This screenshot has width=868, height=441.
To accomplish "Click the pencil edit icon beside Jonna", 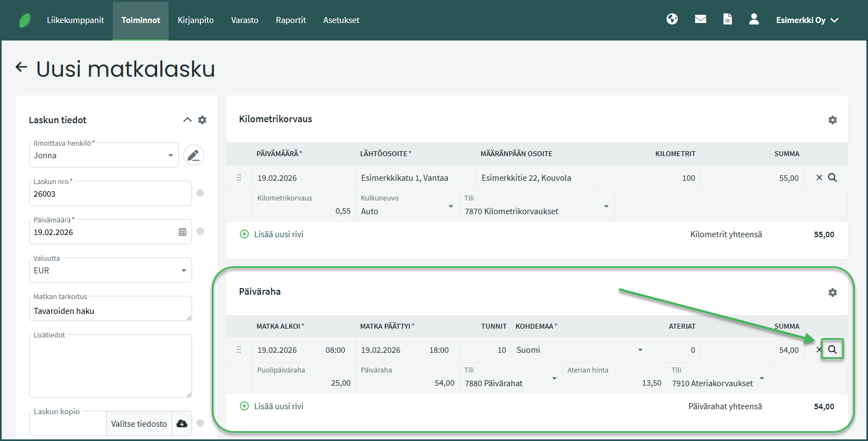I will [x=193, y=156].
